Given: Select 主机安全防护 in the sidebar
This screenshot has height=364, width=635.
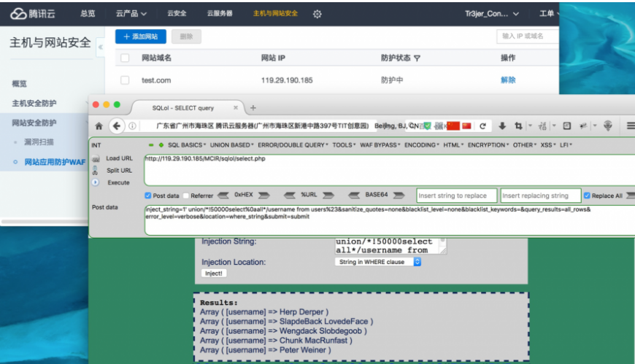Looking at the screenshot, I should (x=34, y=104).
